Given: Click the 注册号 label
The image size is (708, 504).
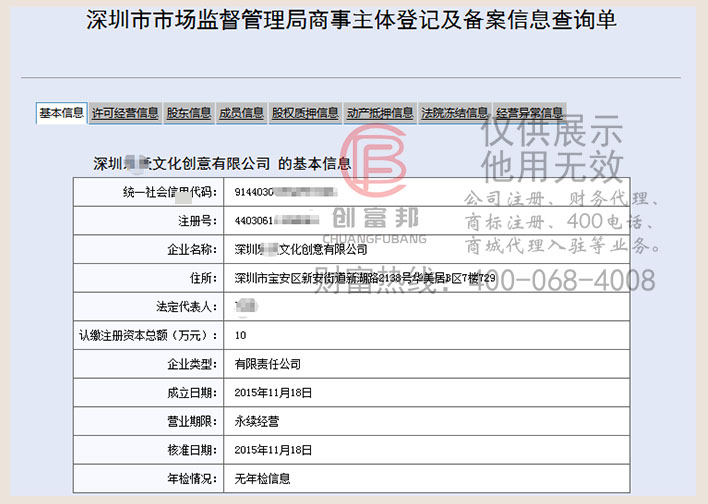Looking at the screenshot, I should [x=197, y=221].
